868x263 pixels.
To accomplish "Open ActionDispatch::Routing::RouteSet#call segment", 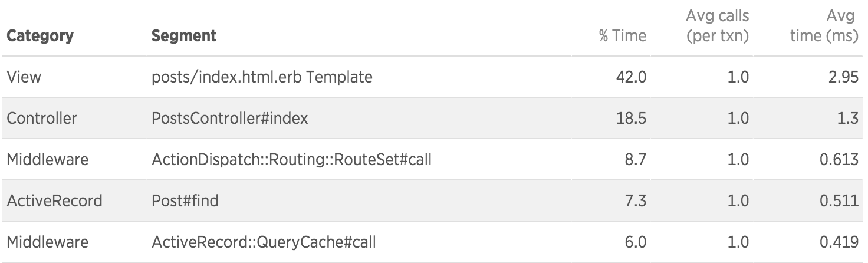I will (x=291, y=159).
